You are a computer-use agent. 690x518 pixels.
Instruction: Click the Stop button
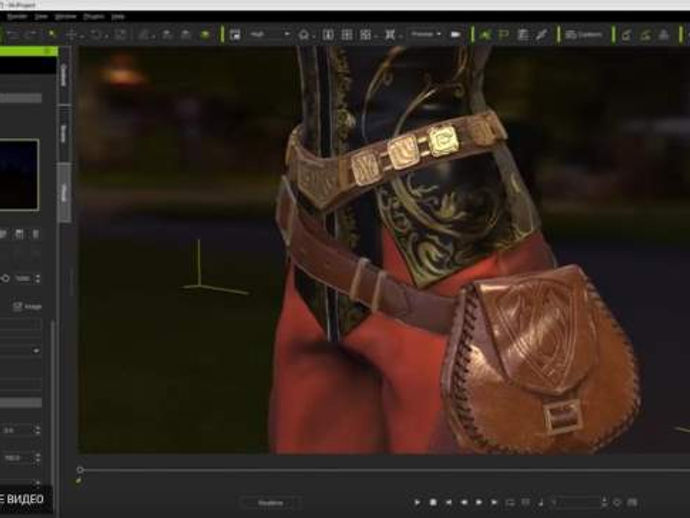[433, 502]
